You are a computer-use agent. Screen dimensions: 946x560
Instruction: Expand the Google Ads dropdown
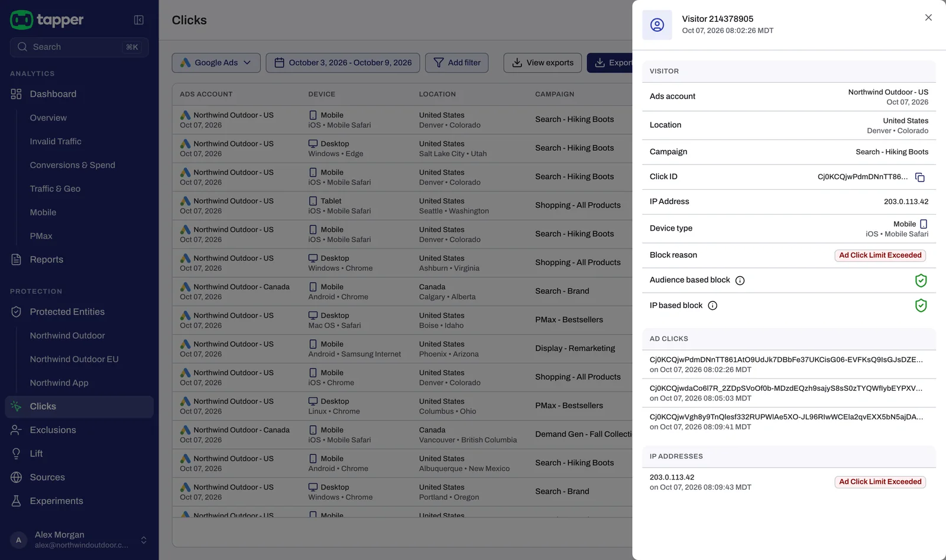(x=216, y=63)
